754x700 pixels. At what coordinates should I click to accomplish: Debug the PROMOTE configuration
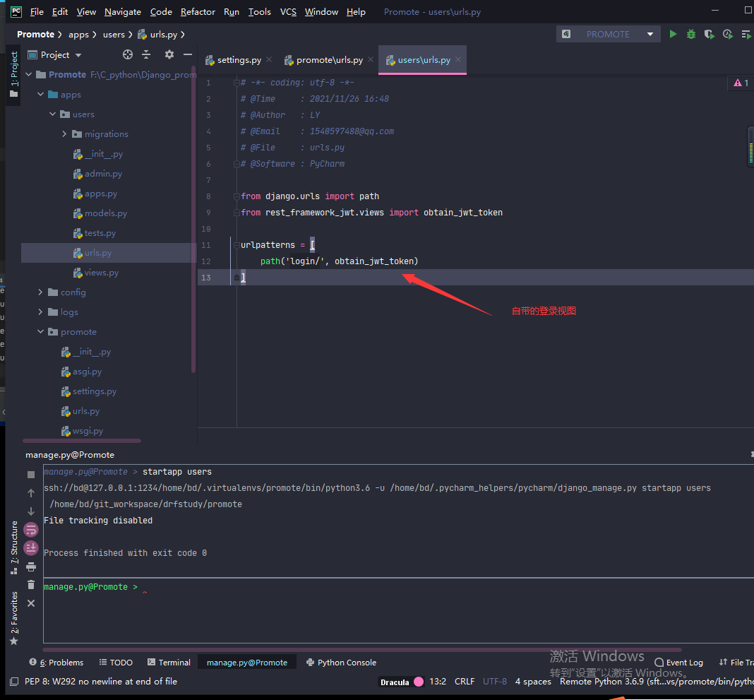[691, 34]
